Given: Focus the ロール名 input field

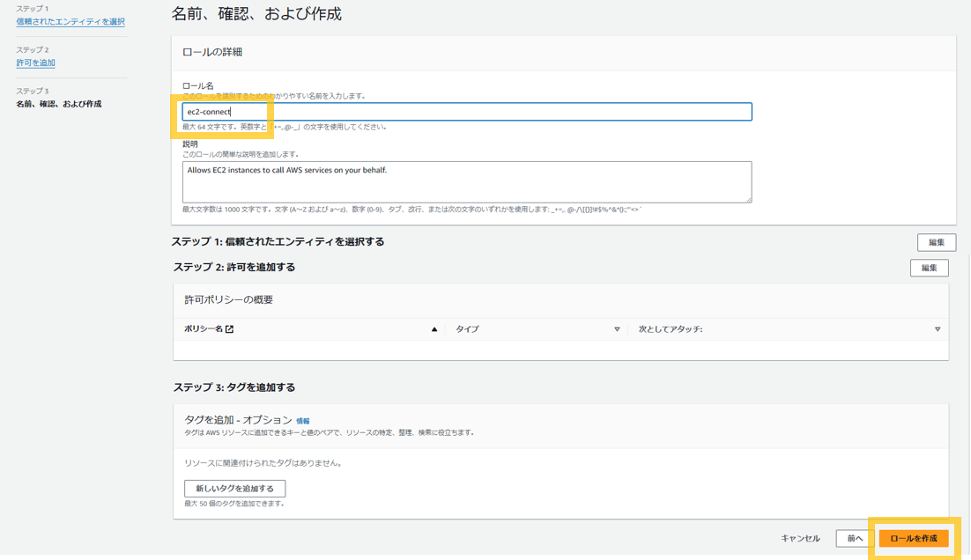Looking at the screenshot, I should 466,112.
